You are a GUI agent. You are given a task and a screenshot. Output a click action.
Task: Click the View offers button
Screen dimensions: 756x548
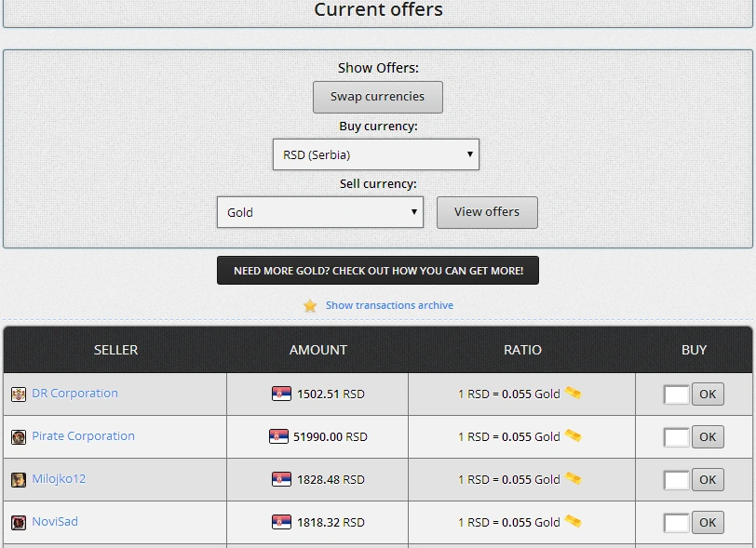tap(486, 212)
